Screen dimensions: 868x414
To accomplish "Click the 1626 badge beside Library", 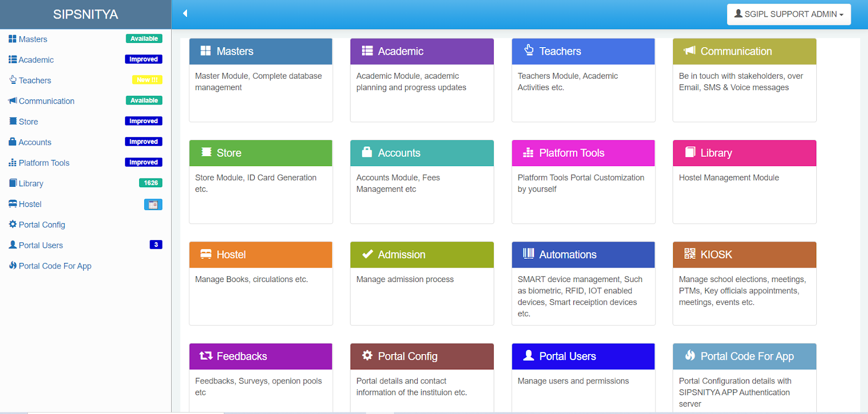I will [x=150, y=183].
